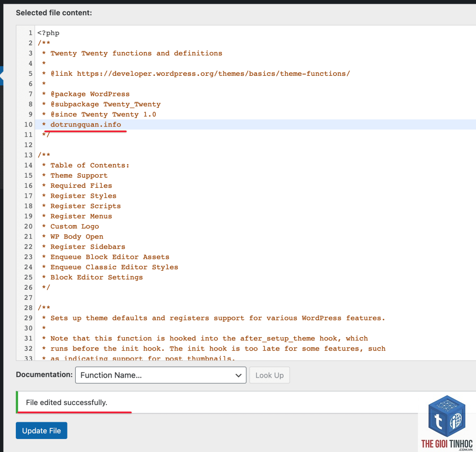This screenshot has width=476, height=452.
Task: Open the Function Name dropdown
Action: pos(160,375)
